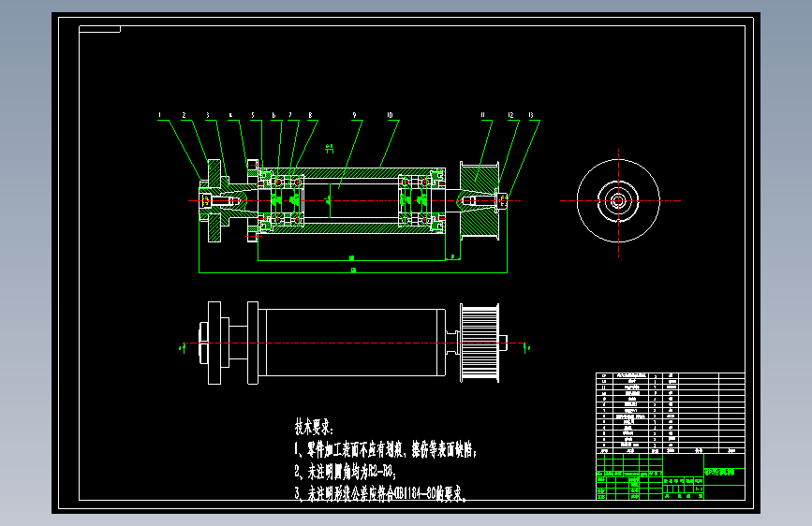Click the parts list table above title block
Viewport: 812px width, 526px height.
point(670,413)
